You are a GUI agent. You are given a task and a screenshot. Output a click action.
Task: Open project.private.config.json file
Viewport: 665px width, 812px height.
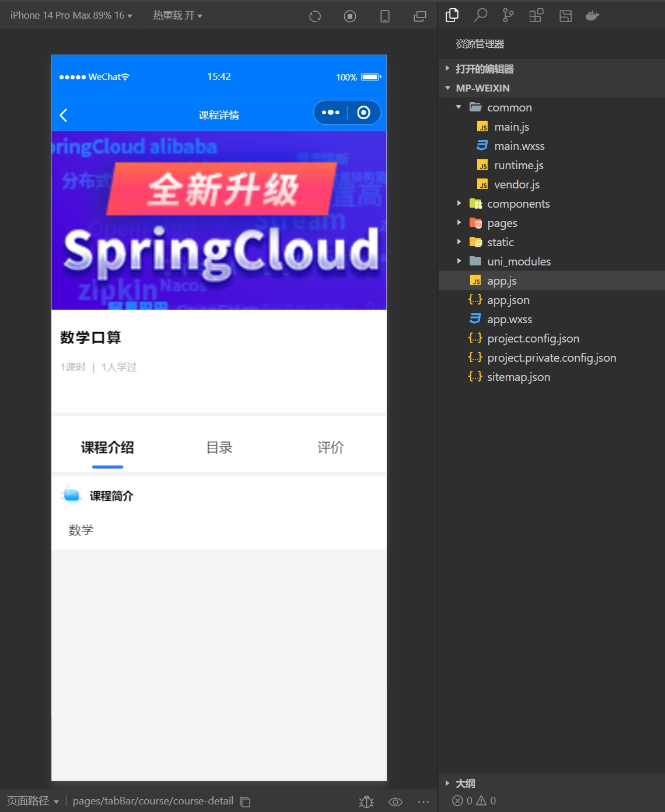click(x=551, y=358)
